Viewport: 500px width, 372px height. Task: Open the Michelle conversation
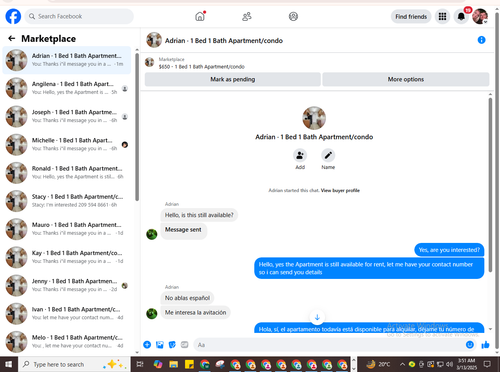point(67,144)
